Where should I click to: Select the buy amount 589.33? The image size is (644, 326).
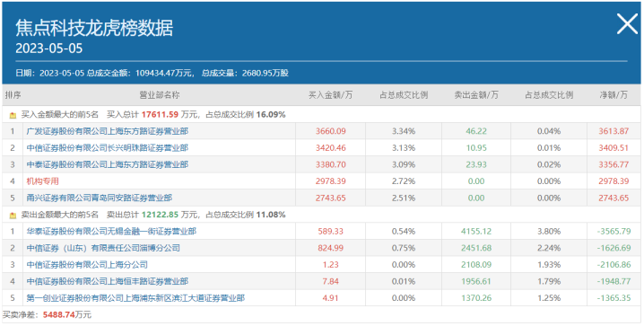(x=331, y=232)
